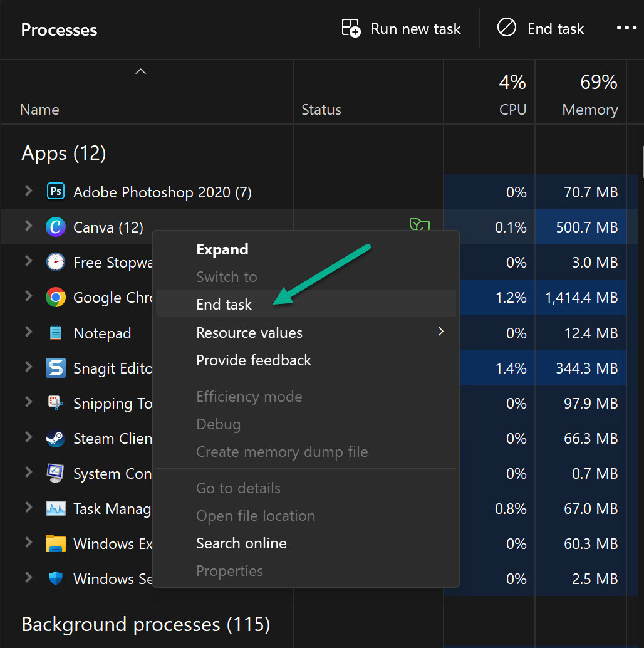Click the Canva app icon

[56, 227]
